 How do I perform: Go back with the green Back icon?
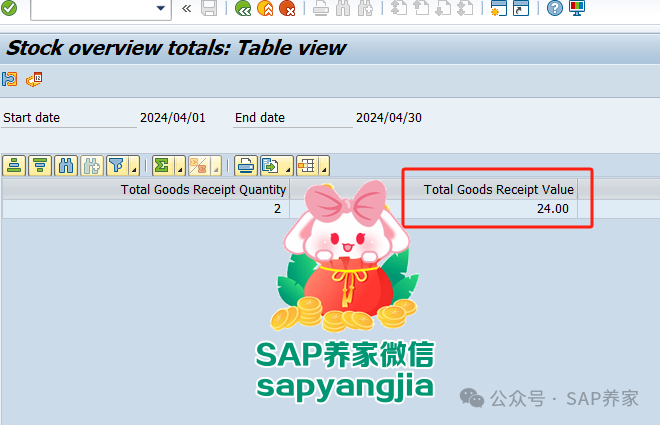pyautogui.click(x=243, y=8)
